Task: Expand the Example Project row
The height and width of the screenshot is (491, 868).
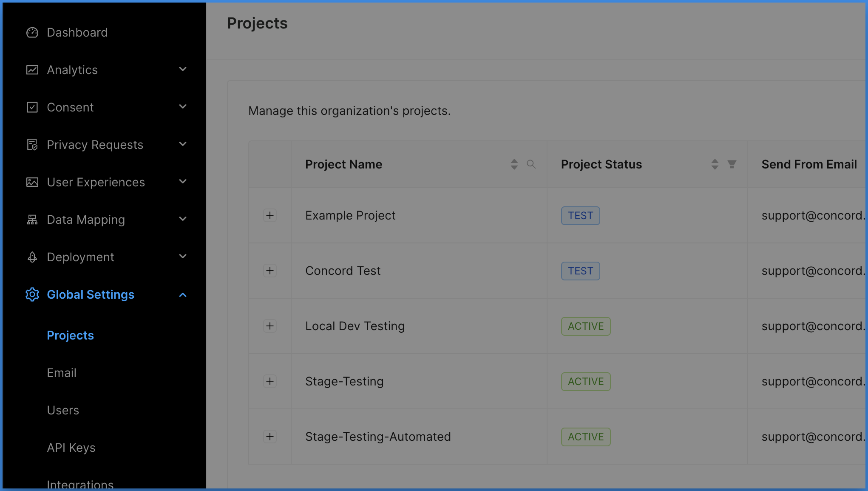Action: pos(270,215)
